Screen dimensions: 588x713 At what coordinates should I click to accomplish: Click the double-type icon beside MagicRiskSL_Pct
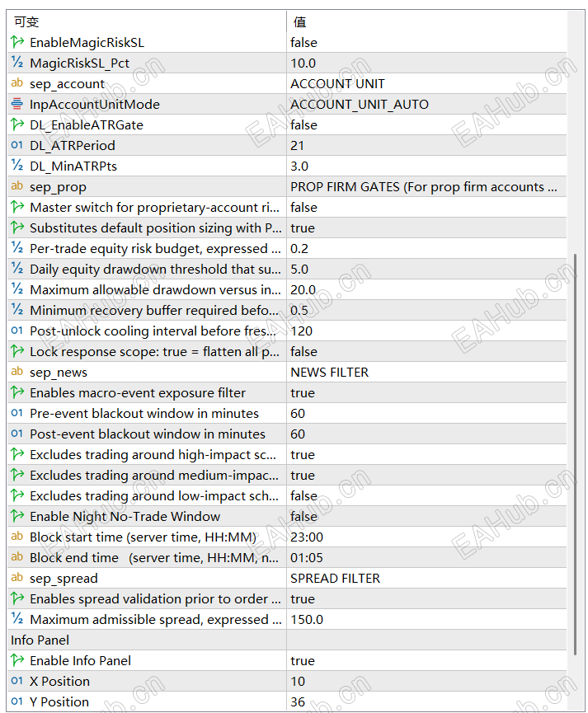[17, 63]
